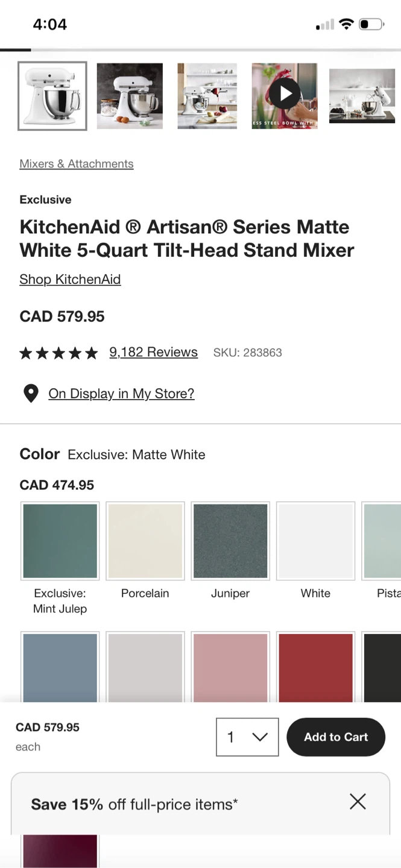Select the White color swatch
The height and width of the screenshot is (868, 401).
pyautogui.click(x=315, y=541)
